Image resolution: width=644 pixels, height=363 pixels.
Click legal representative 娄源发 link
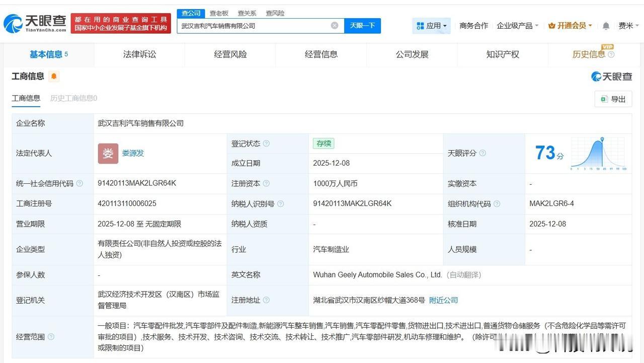132,153
